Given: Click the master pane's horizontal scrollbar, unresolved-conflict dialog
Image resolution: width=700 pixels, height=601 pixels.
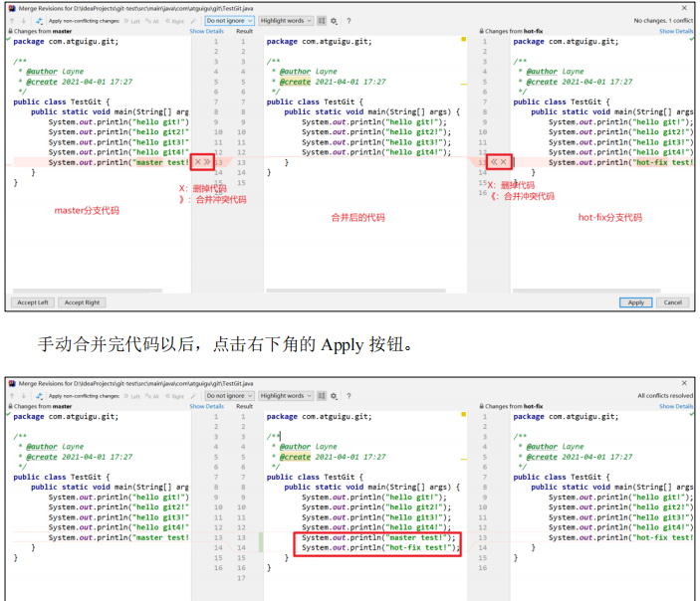Looking at the screenshot, I should point(88,291).
